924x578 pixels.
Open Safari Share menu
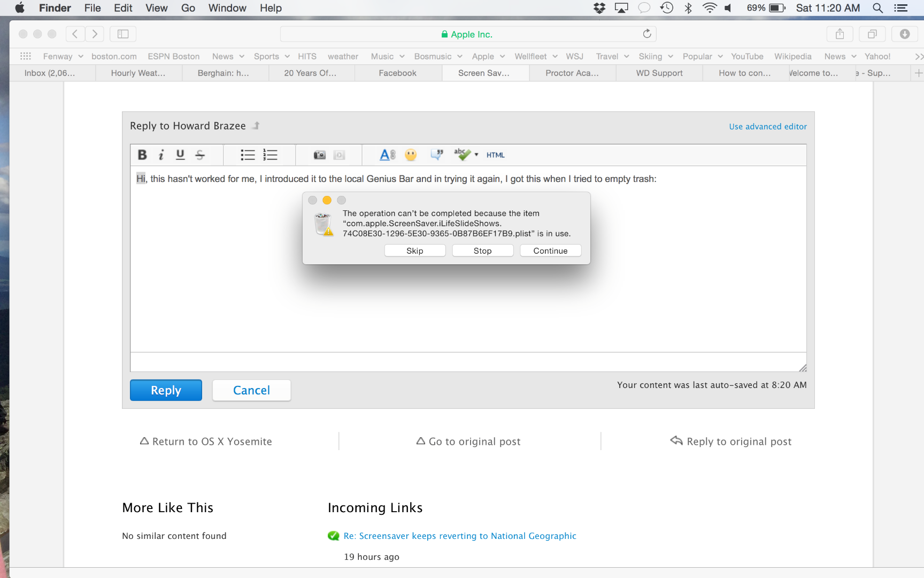click(x=840, y=34)
